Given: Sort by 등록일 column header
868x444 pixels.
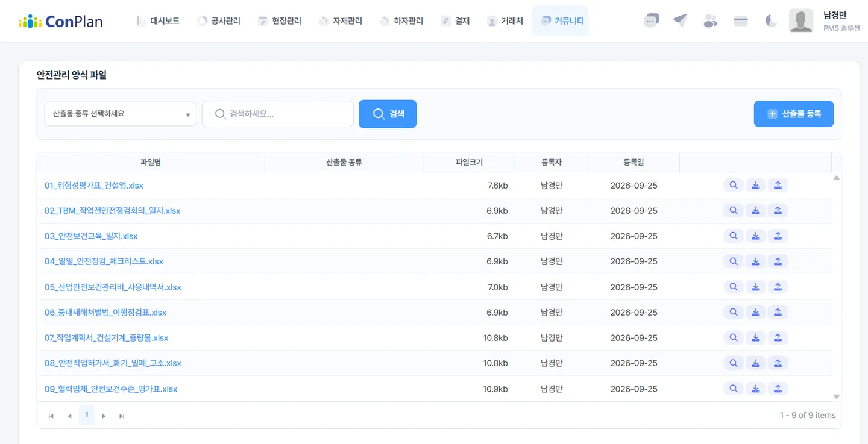Looking at the screenshot, I should [x=634, y=162].
